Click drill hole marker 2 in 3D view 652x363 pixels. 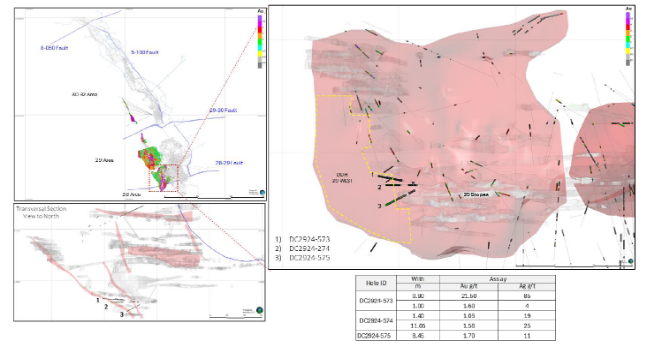point(379,188)
